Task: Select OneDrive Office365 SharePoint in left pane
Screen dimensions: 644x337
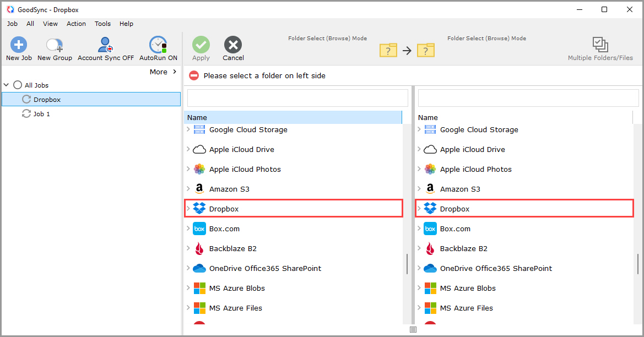Action: (x=265, y=269)
